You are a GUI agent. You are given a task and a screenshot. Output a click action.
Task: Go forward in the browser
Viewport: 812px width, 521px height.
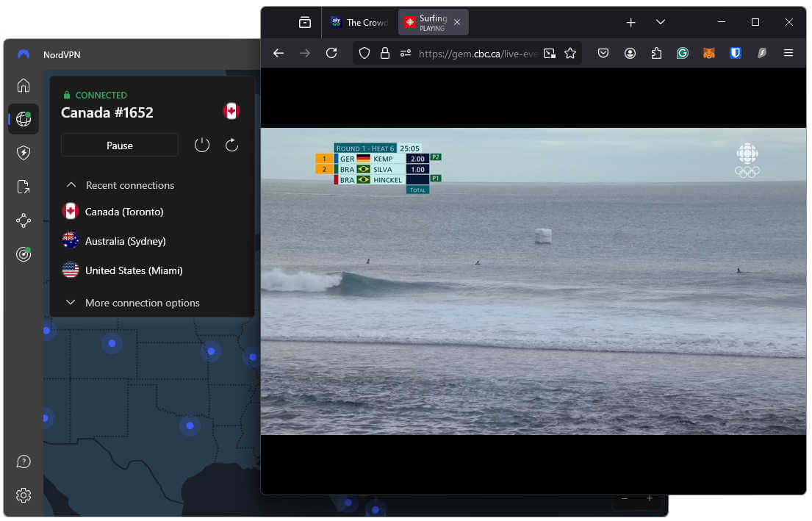pos(305,54)
